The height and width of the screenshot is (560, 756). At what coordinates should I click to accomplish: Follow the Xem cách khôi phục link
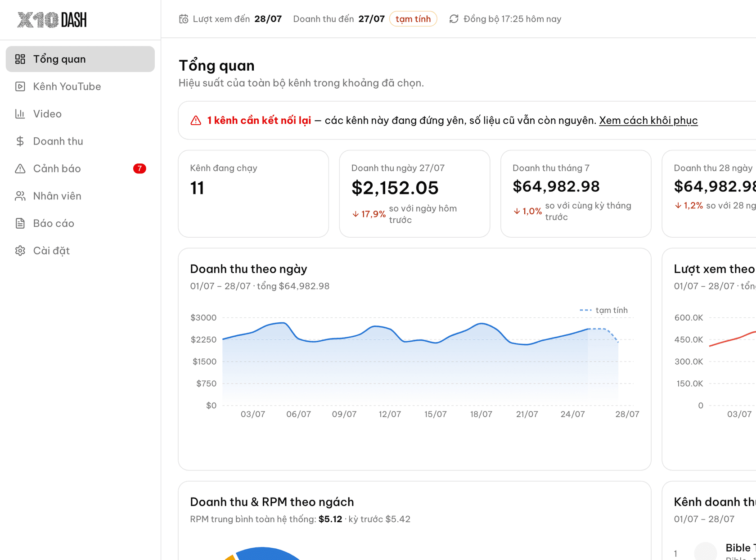(648, 121)
